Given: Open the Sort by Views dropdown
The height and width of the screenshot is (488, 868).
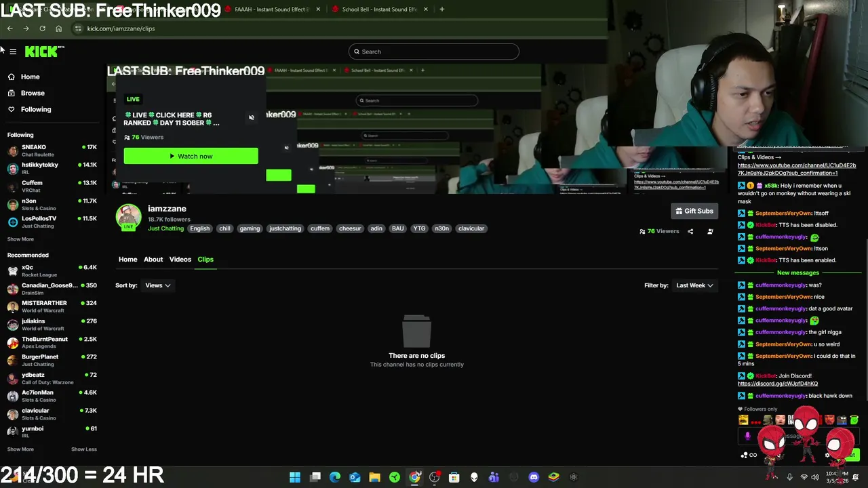Looking at the screenshot, I should (x=157, y=285).
